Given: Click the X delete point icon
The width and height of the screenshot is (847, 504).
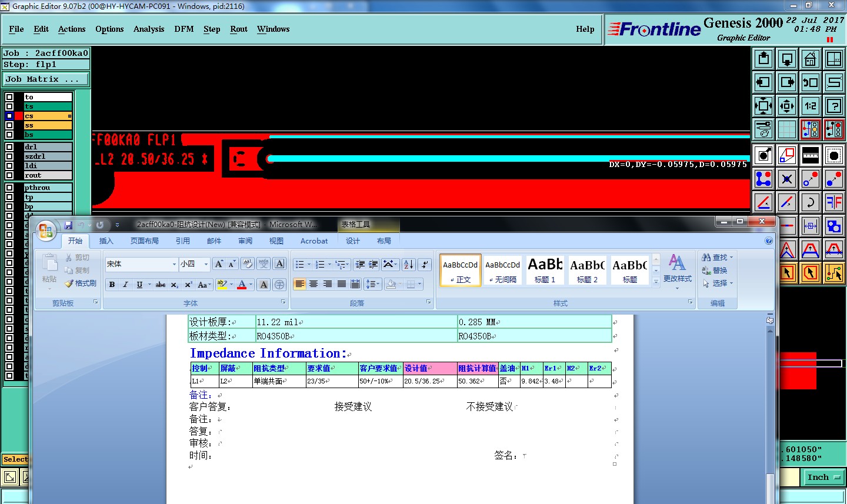Looking at the screenshot, I should click(787, 179).
